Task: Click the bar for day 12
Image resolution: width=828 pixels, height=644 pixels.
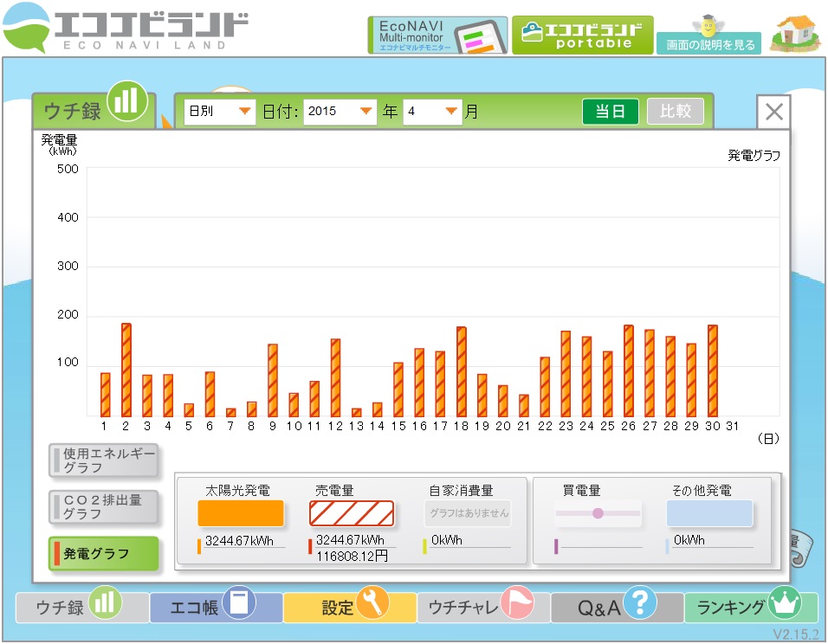Action: (x=335, y=378)
